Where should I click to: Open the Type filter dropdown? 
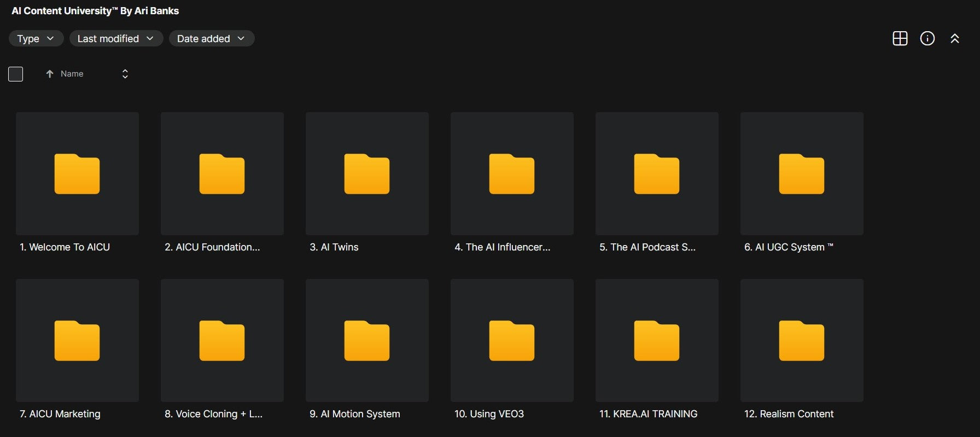click(36, 38)
